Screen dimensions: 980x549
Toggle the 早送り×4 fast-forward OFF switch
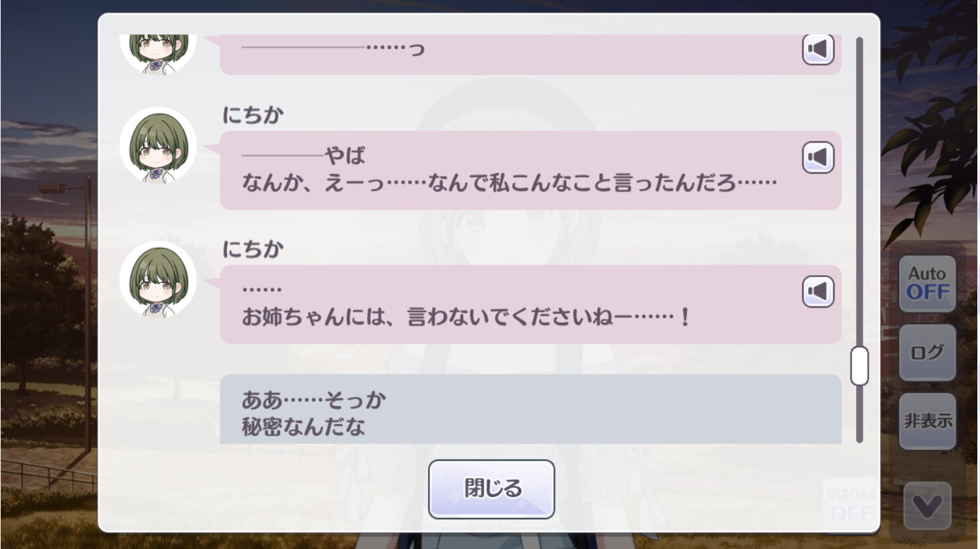(851, 505)
